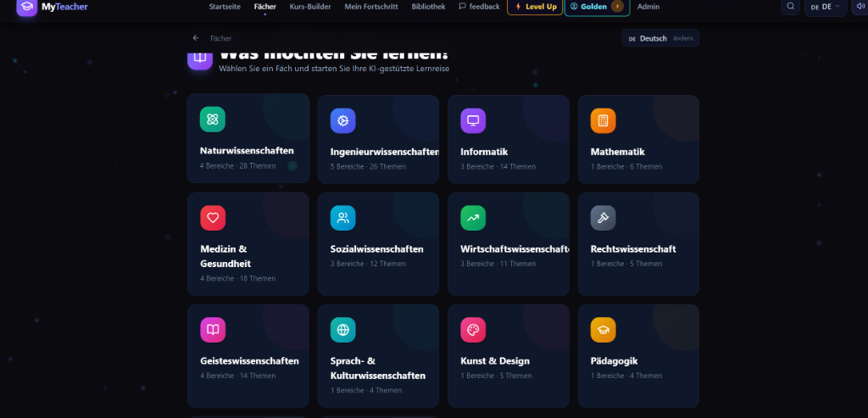Click the Informatik monitor icon
Viewport: 868px width, 418px height.
pos(473,120)
